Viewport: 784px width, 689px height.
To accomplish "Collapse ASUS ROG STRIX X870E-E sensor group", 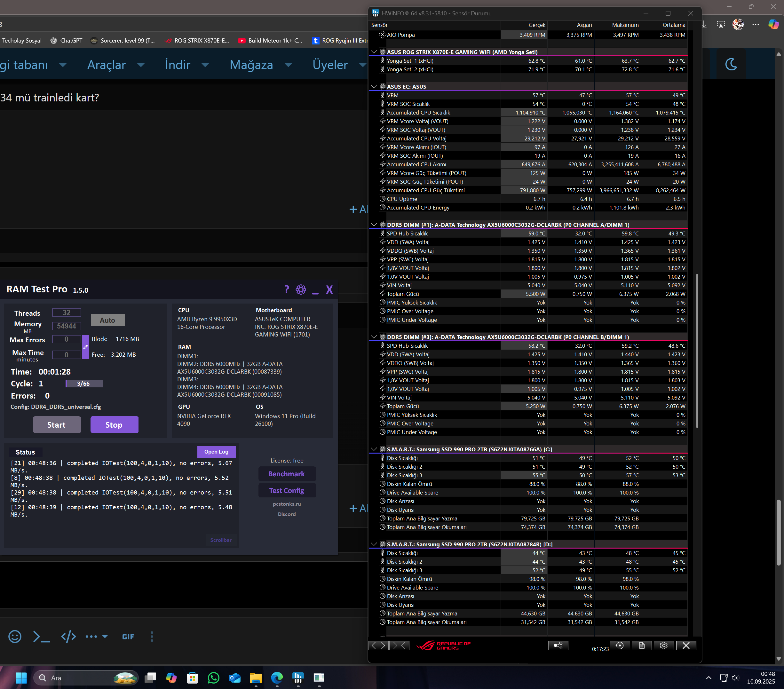I will (x=374, y=52).
